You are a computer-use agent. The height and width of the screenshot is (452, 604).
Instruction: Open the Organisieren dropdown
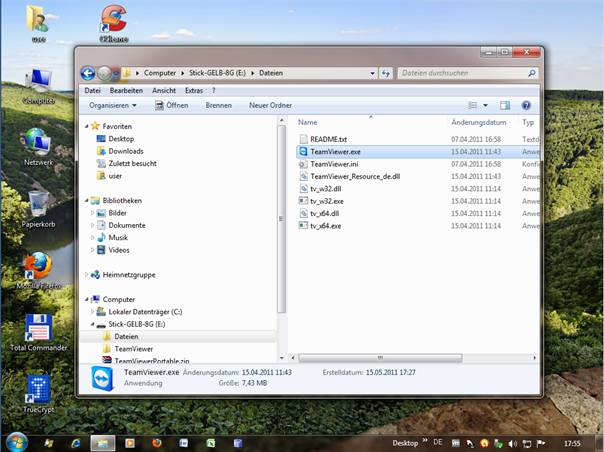(112, 105)
